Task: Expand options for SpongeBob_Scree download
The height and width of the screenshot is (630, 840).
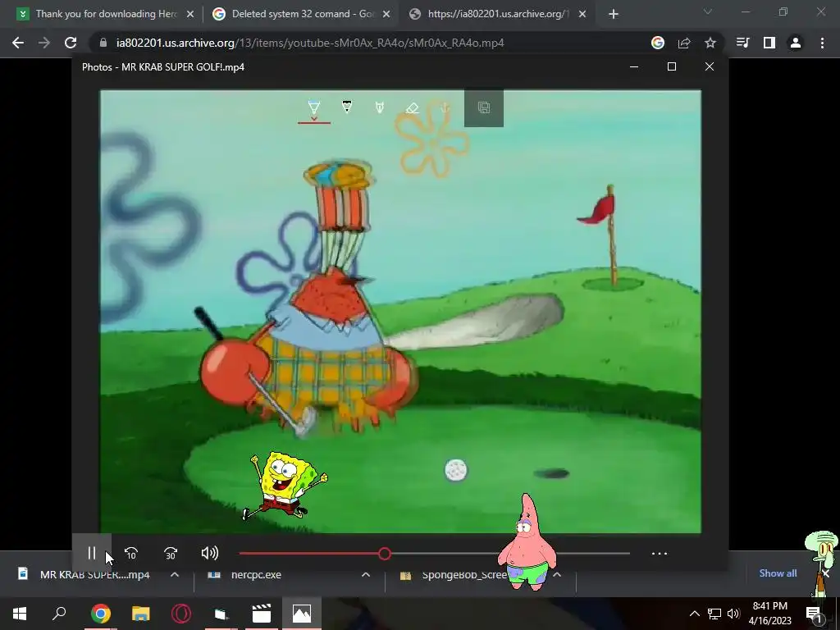Action: tap(557, 574)
